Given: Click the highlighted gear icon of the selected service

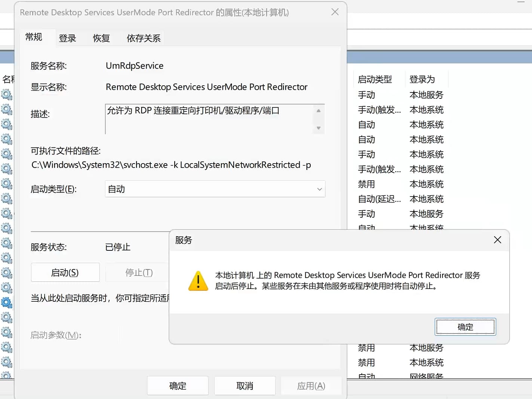Looking at the screenshot, I should (x=7, y=302).
